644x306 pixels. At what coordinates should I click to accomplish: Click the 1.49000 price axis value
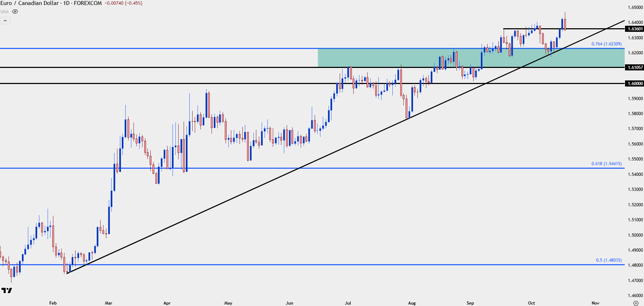(635, 250)
